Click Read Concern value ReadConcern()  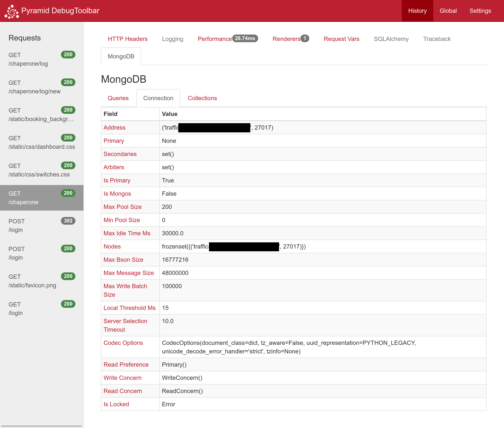point(182,391)
